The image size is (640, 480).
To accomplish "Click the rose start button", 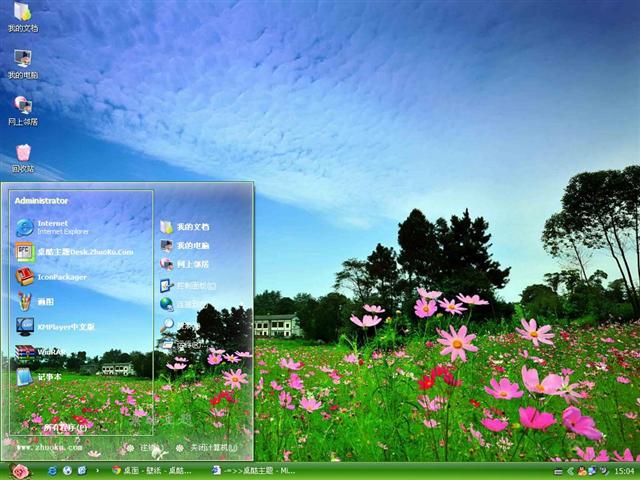I will [20, 471].
